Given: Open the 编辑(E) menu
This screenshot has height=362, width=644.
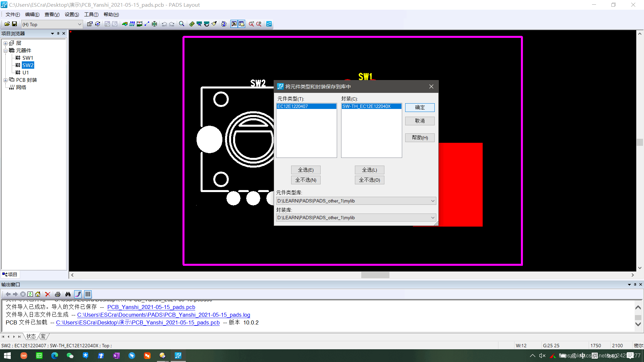Looking at the screenshot, I should pos(32,14).
